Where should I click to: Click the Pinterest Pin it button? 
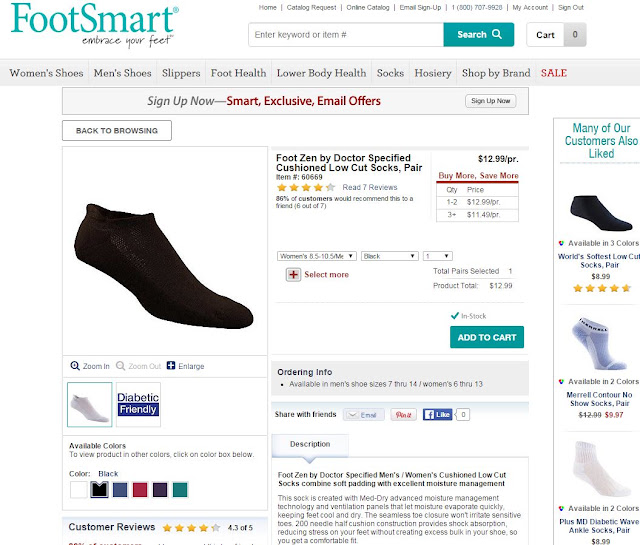coord(403,415)
